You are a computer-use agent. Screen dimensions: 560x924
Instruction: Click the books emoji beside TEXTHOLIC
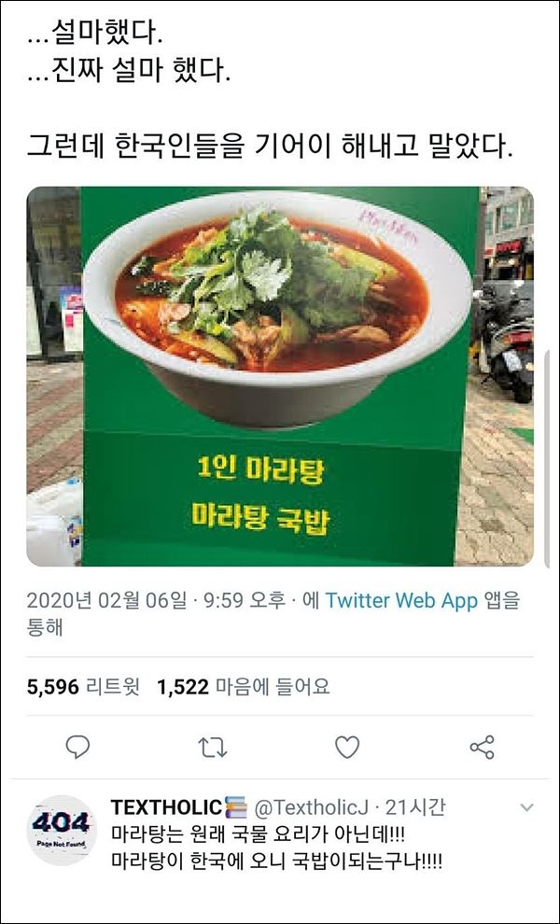[236, 806]
